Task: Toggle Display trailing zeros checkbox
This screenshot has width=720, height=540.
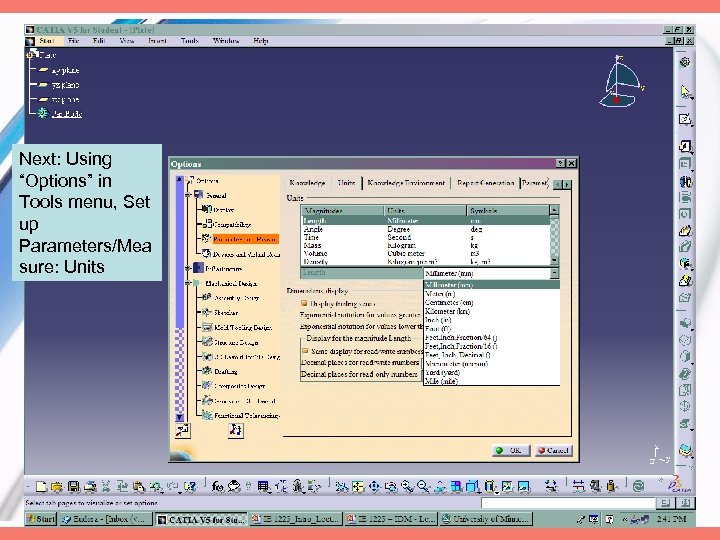Action: (304, 303)
